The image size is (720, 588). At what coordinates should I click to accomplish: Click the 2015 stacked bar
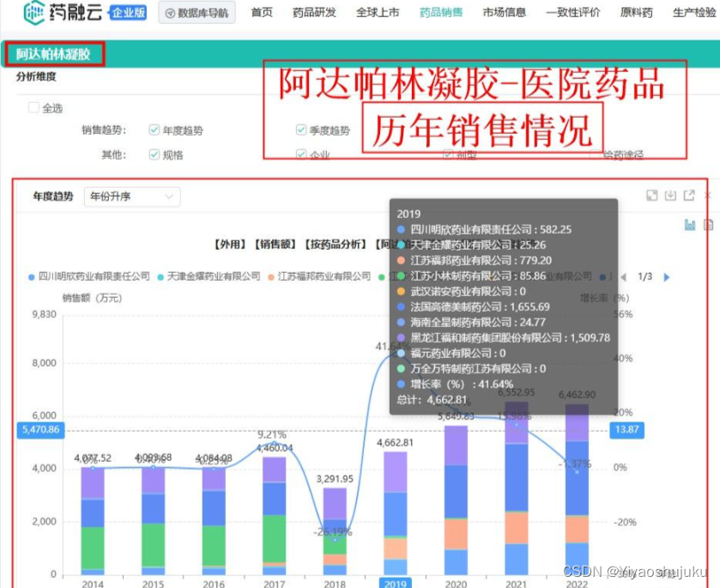(x=153, y=521)
